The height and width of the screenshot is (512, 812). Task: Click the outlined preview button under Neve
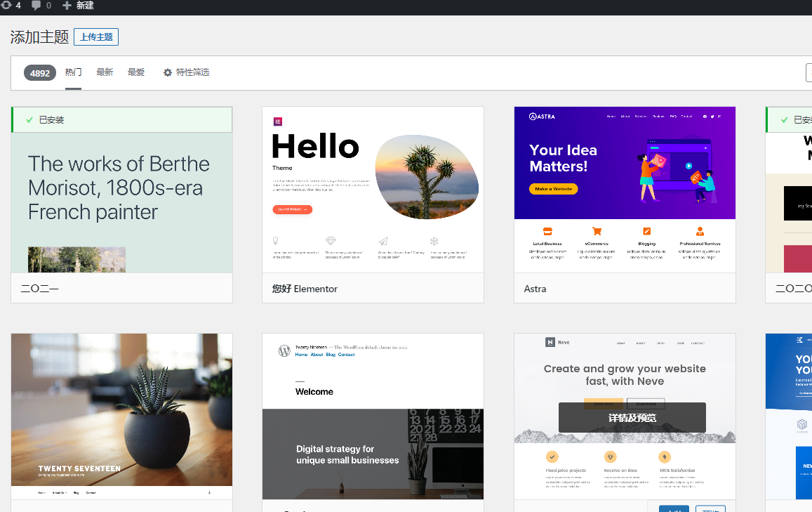(710, 508)
